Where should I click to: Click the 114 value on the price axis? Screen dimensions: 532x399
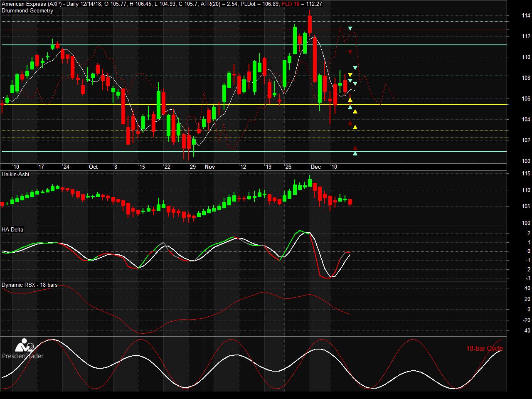(x=526, y=15)
